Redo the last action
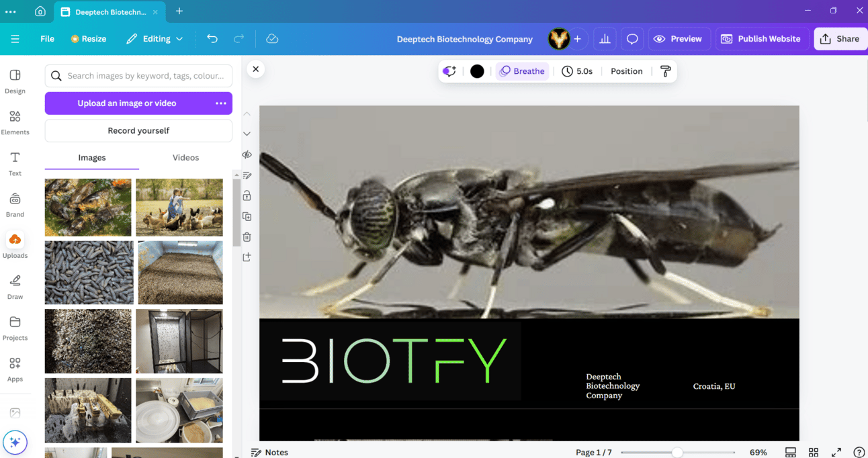The image size is (868, 458). [238, 39]
